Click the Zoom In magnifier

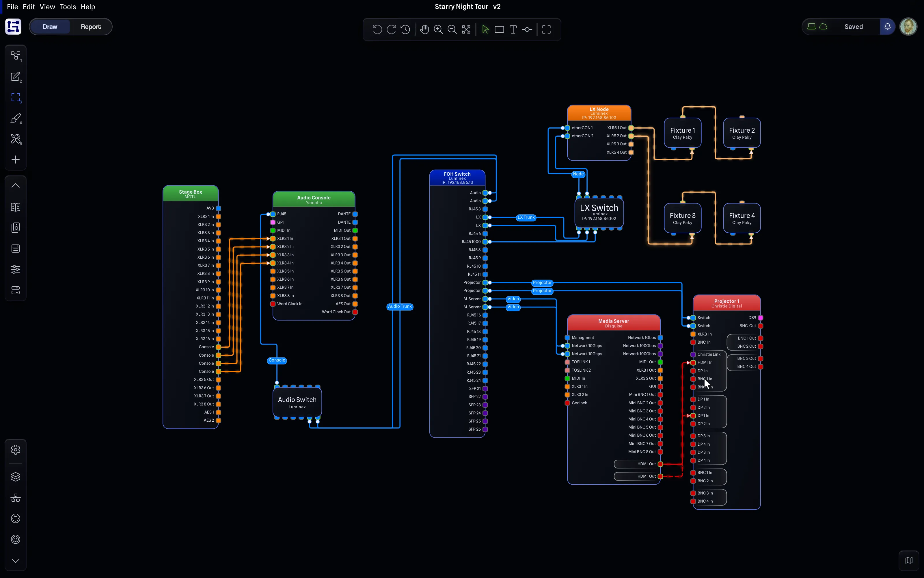coord(438,29)
